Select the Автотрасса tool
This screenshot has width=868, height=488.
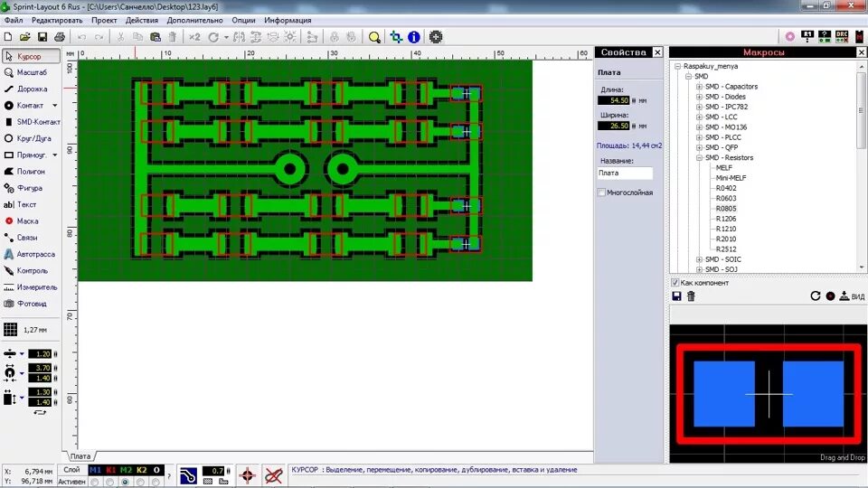[31, 254]
